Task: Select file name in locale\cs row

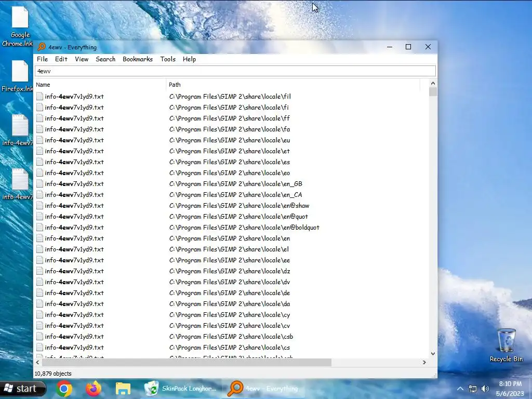Action: [74, 348]
